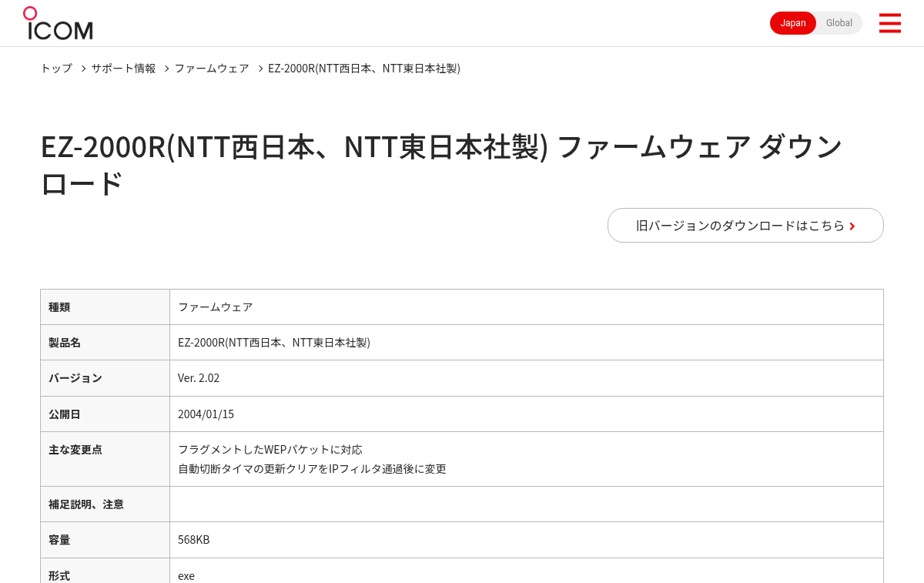The height and width of the screenshot is (583, 924).
Task: Click the 補足説明、注意 header cell
Action: click(x=105, y=504)
